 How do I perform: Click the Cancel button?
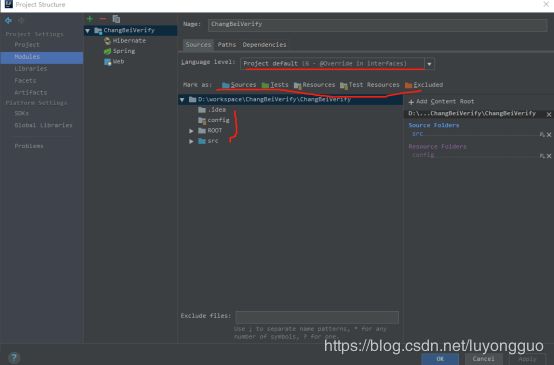point(483,359)
